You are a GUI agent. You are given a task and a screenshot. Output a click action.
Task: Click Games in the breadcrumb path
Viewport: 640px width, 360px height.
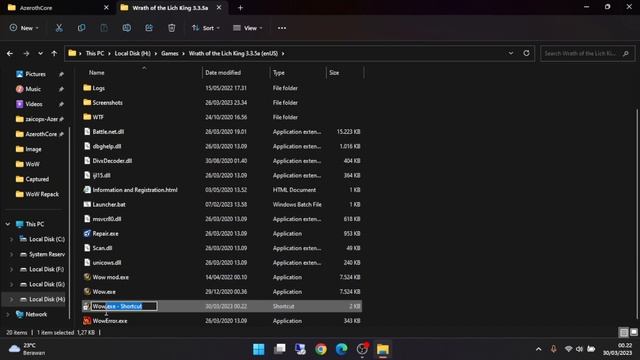pos(169,53)
